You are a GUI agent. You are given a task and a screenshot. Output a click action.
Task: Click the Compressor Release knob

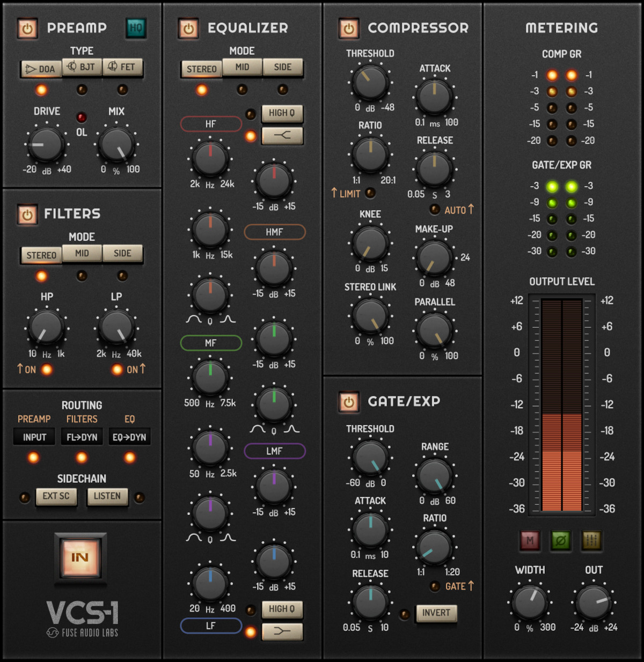click(x=435, y=169)
